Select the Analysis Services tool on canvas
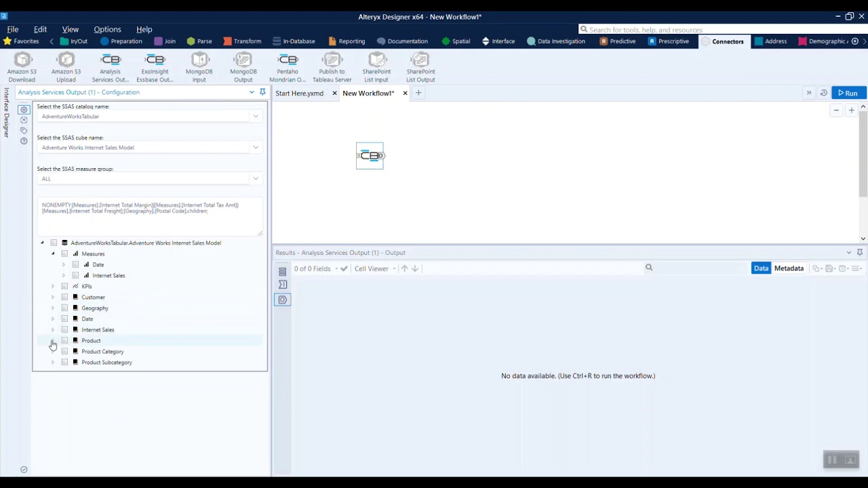The width and height of the screenshot is (868, 488). tap(370, 156)
